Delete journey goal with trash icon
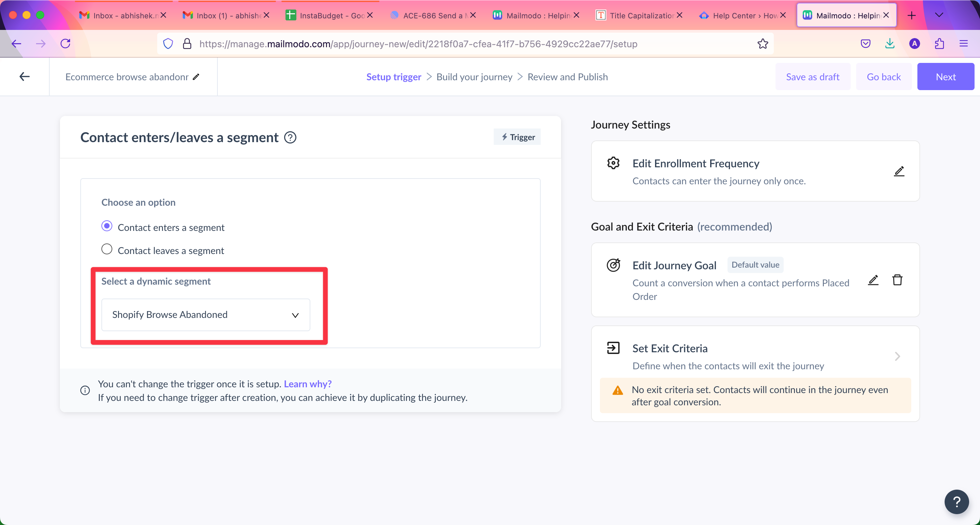 897,280
